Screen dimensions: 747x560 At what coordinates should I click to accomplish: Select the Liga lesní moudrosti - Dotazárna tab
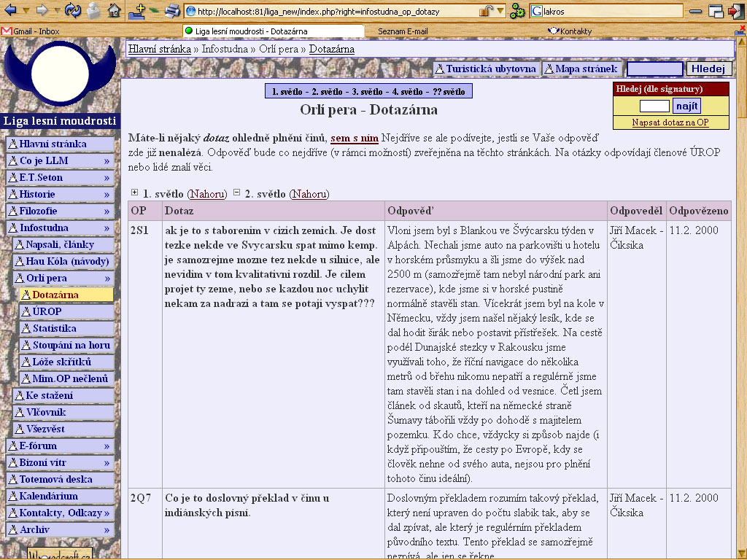[x=274, y=31]
